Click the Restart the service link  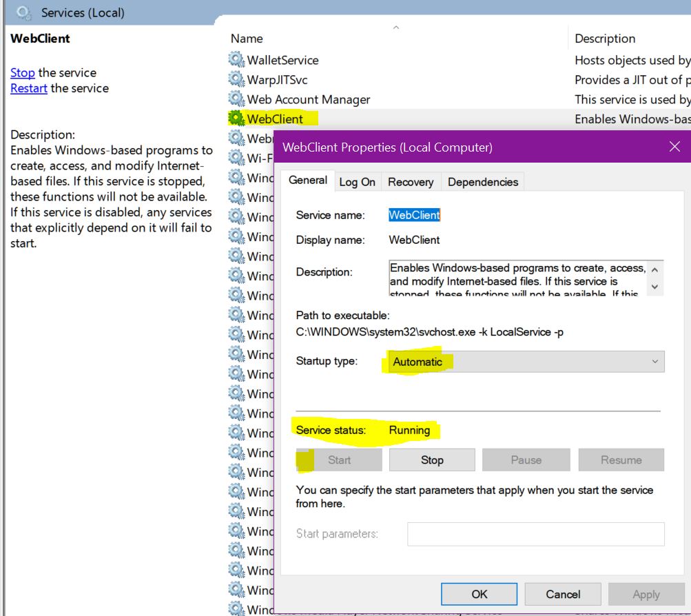29,88
